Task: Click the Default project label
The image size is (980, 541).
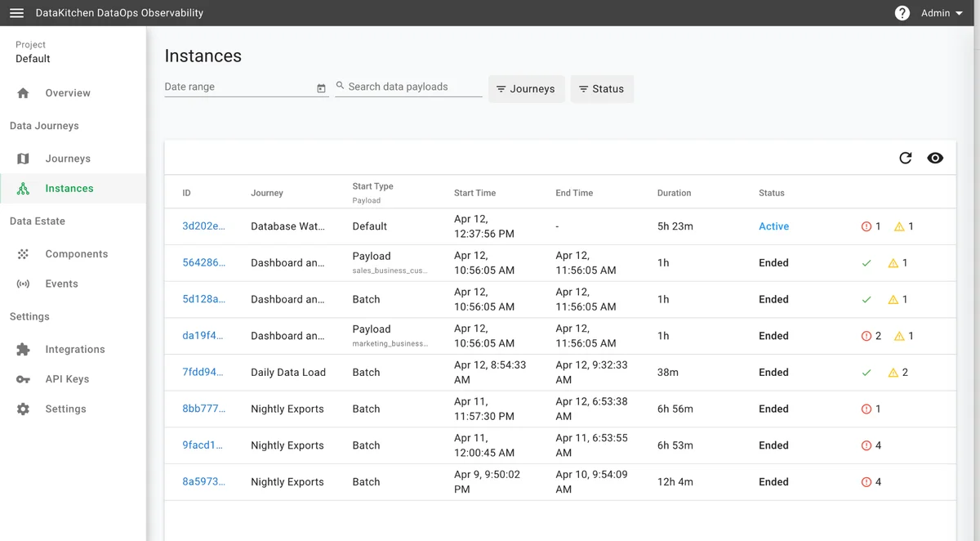Action: pyautogui.click(x=33, y=58)
